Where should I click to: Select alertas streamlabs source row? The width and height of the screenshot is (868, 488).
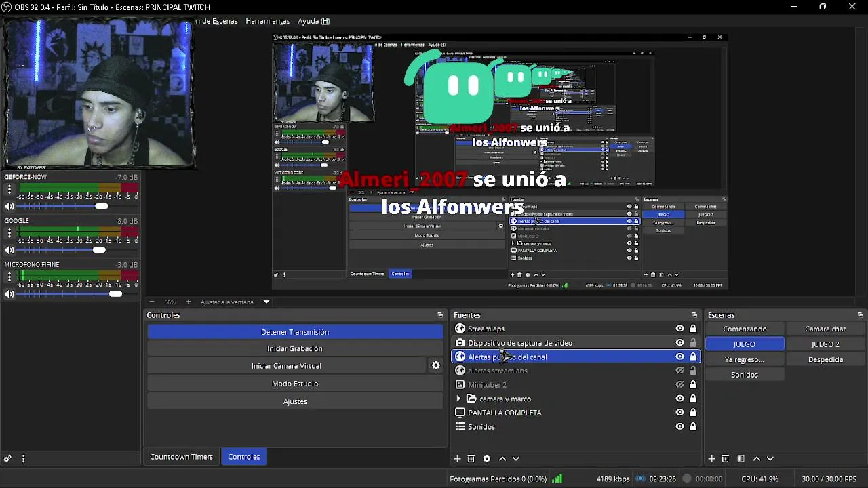[575, 371]
